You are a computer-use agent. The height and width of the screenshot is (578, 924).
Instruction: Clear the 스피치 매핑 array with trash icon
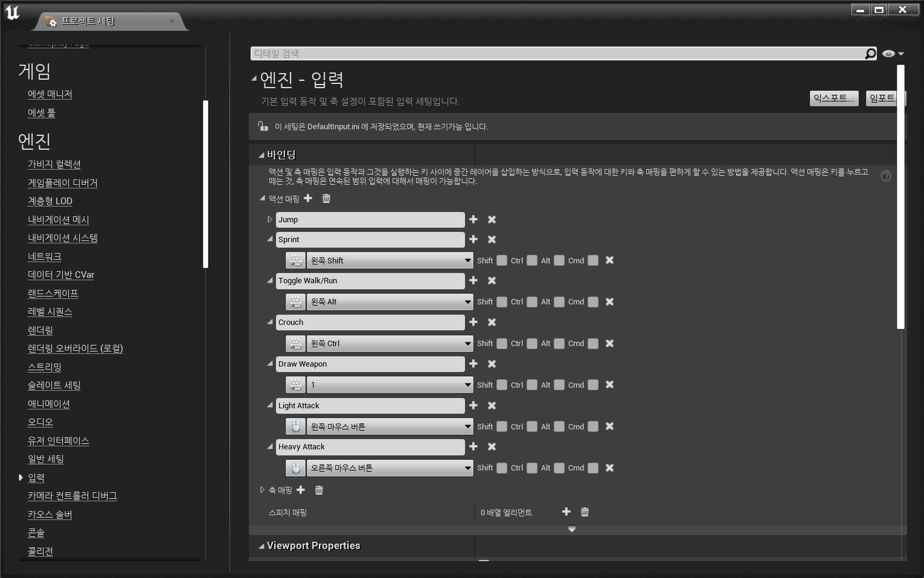[585, 512]
